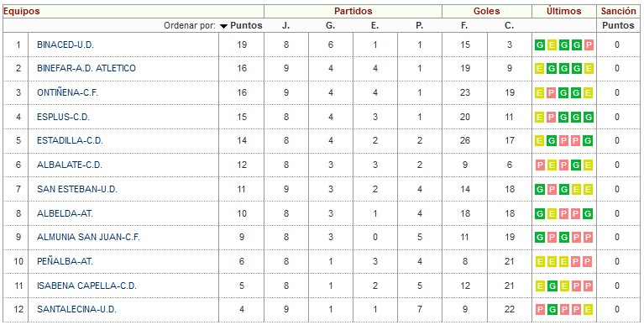Open BINACED-U.D. team link
Viewport: 644px width, 325px height.
pyautogui.click(x=65, y=45)
